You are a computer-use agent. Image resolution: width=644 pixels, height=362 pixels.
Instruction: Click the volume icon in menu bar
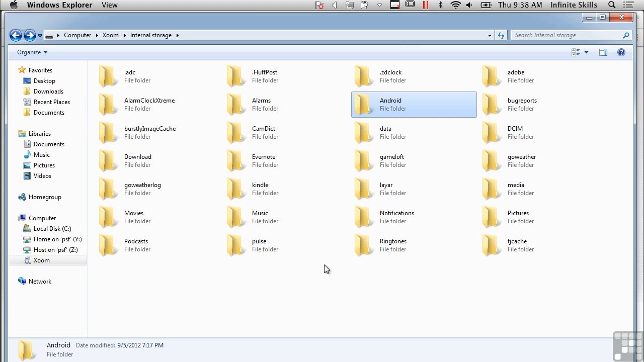tap(469, 5)
